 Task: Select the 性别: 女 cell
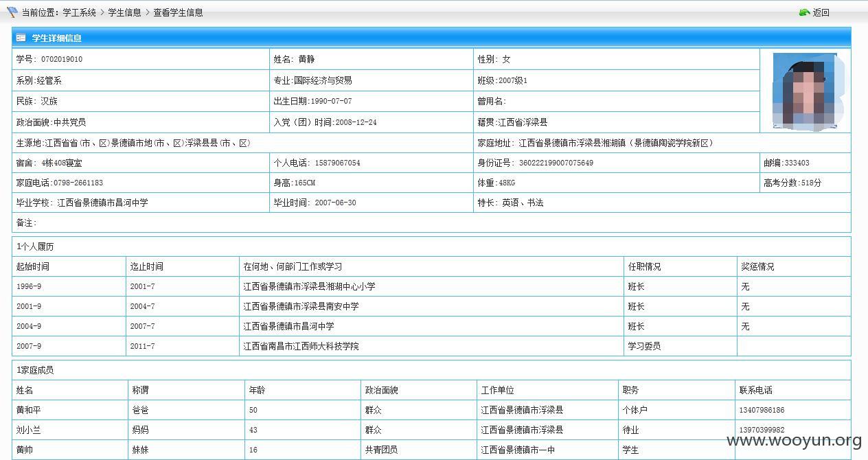pyautogui.click(x=617, y=59)
